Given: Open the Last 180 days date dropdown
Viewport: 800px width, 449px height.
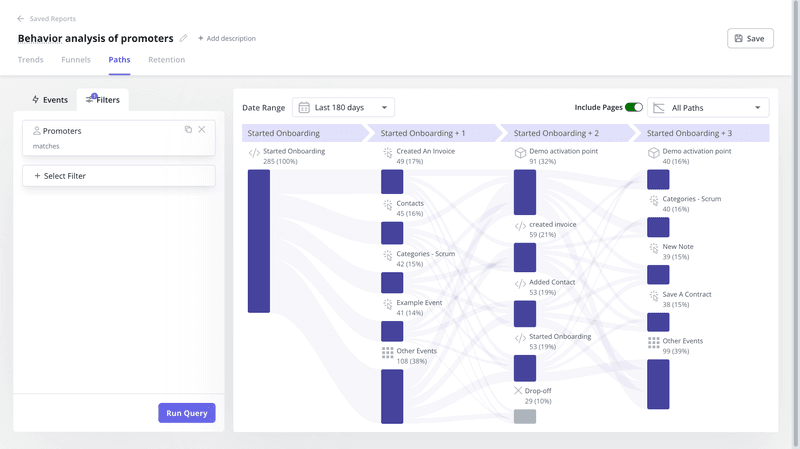Looking at the screenshot, I should 343,107.
